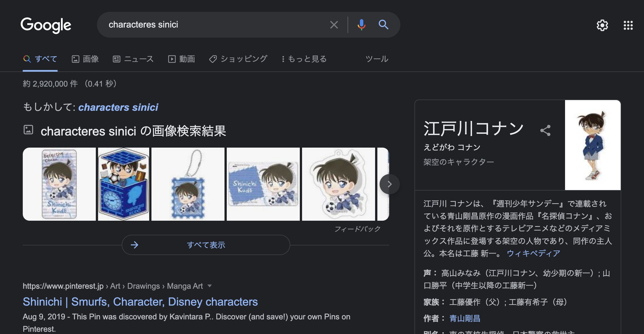Switch to the ニュース tab

pos(133,59)
